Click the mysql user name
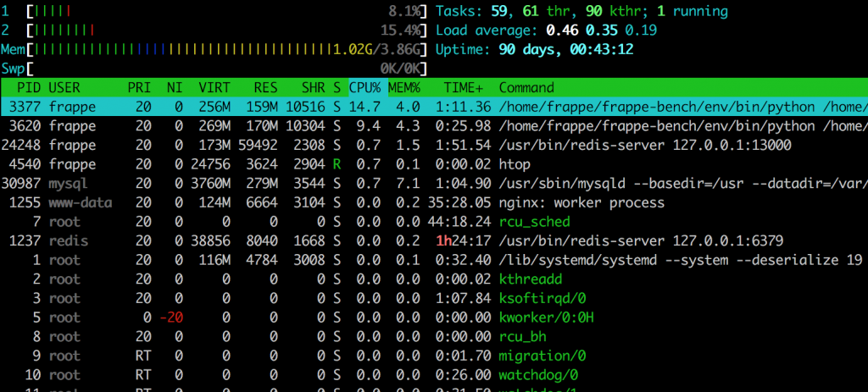The image size is (868, 392). click(x=68, y=184)
